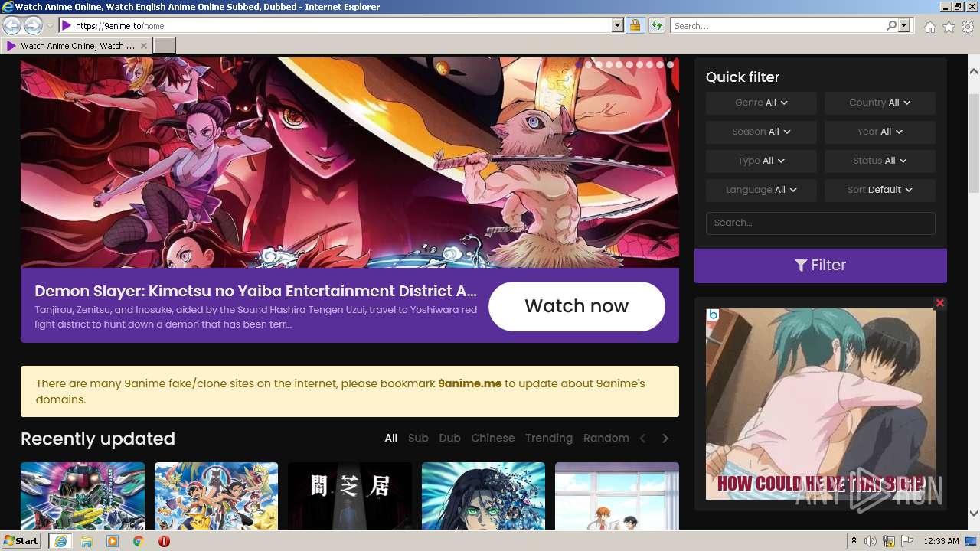Click the page scrollbar up arrow

(x=974, y=71)
